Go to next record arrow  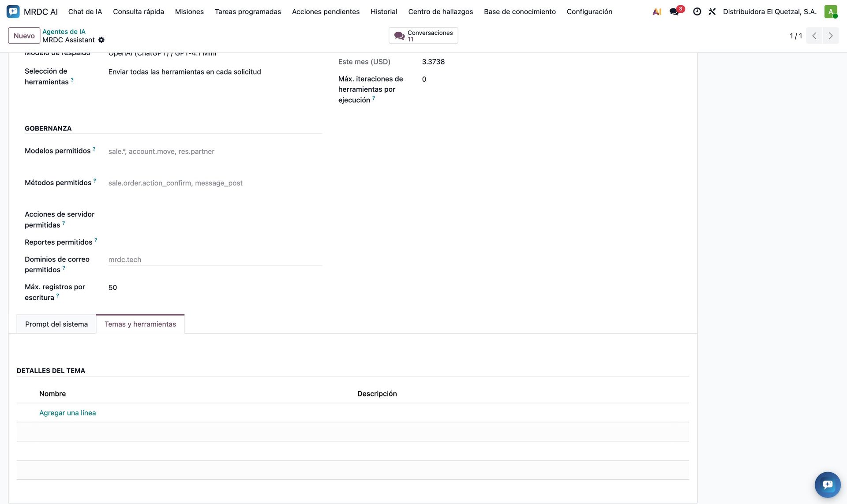coord(831,36)
